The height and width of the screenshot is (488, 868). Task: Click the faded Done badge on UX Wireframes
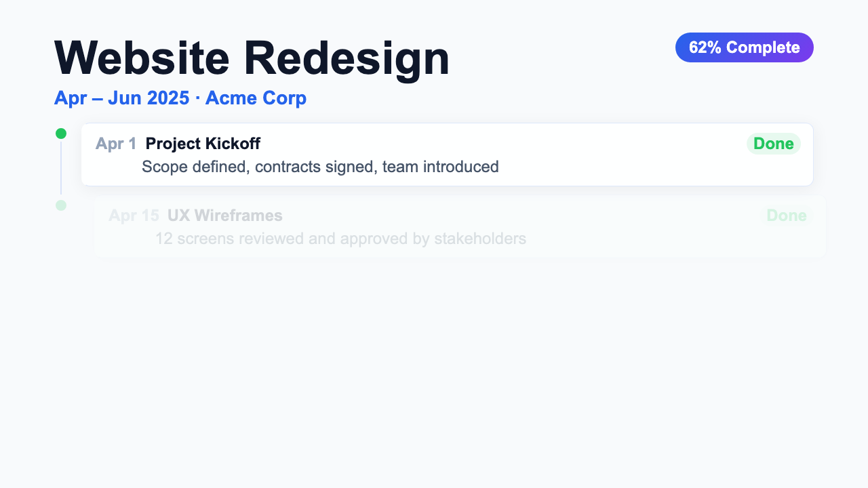[x=787, y=216]
